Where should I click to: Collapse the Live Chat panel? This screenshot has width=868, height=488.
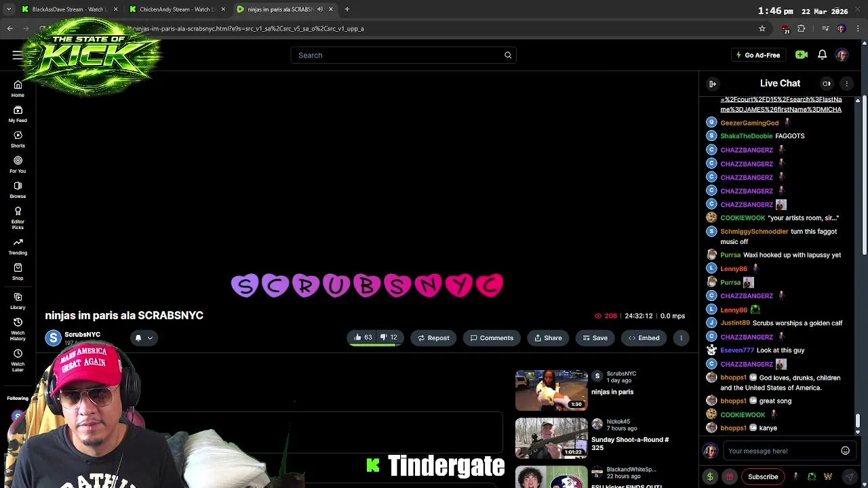713,83
